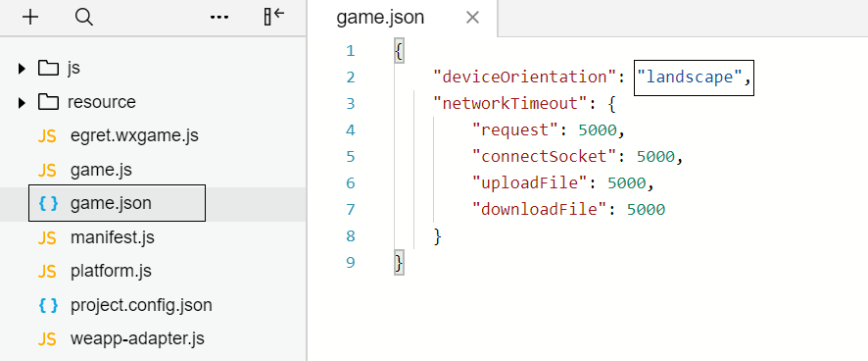Open egret.wxgame.js in the file tree
Image resolution: width=868 pixels, height=361 pixels.
tap(134, 135)
